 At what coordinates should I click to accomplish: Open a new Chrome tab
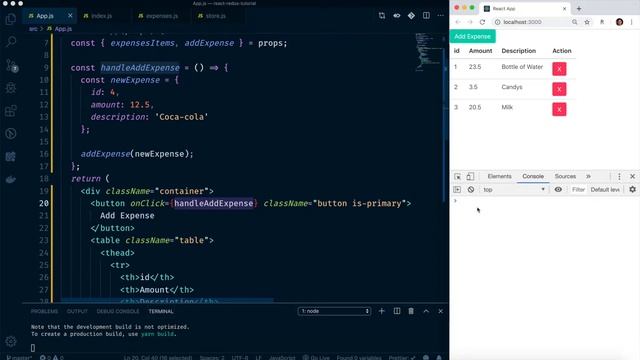pyautogui.click(x=579, y=9)
